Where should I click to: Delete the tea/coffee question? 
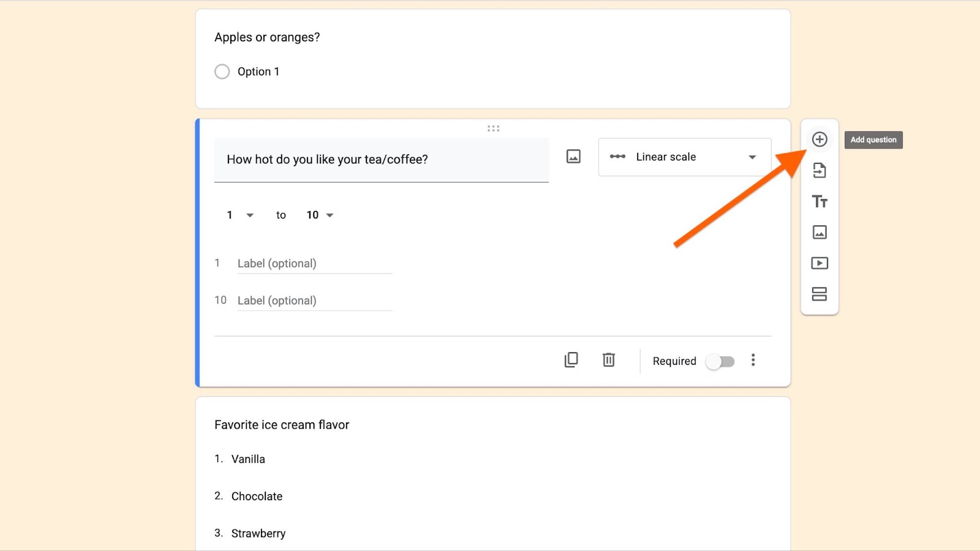609,360
